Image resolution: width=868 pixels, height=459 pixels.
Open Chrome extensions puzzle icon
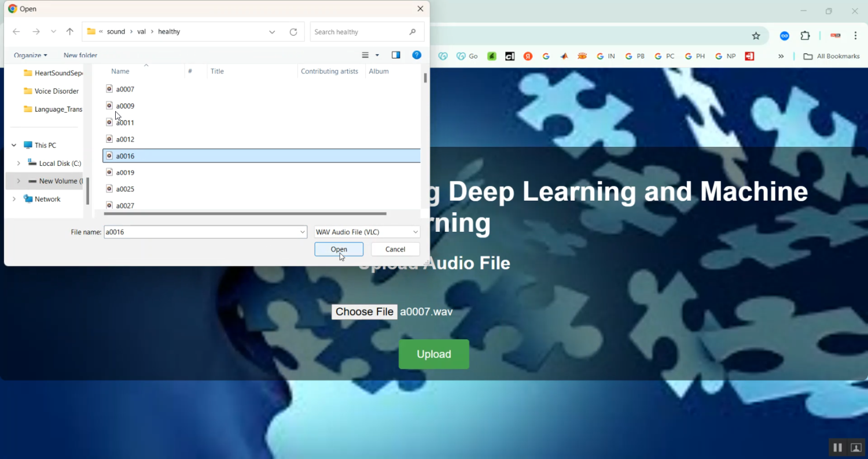(x=805, y=36)
